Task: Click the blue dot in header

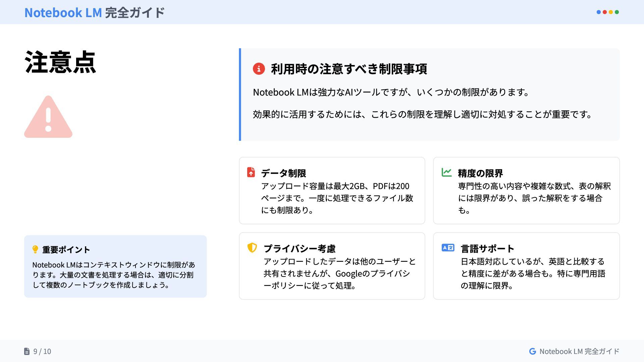Action: coord(599,12)
